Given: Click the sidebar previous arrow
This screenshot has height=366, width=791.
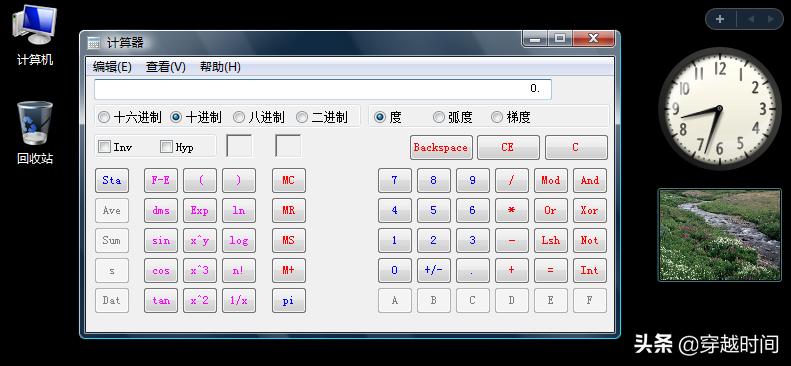Looking at the screenshot, I should (x=751, y=19).
